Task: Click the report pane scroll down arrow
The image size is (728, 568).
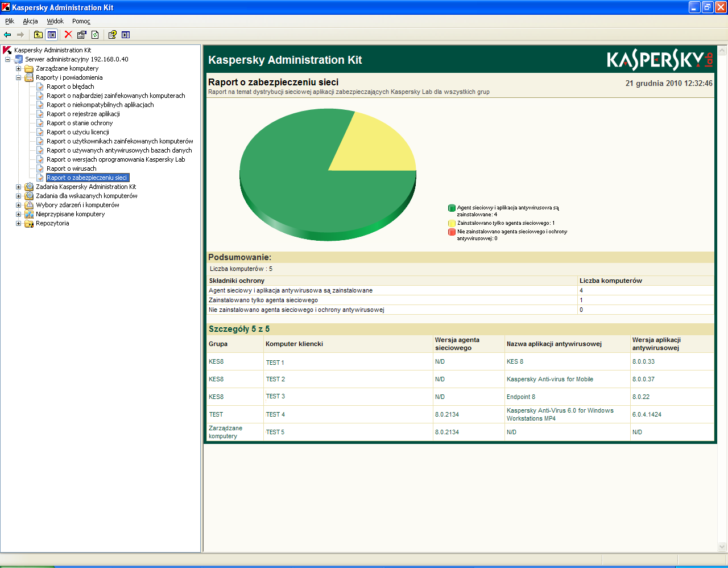Action: 723,548
